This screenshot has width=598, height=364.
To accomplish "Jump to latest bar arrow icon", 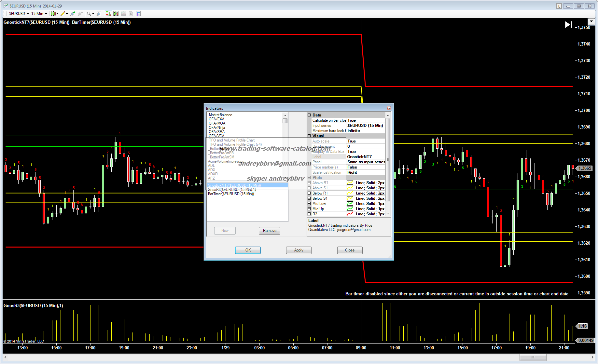I will [568, 25].
